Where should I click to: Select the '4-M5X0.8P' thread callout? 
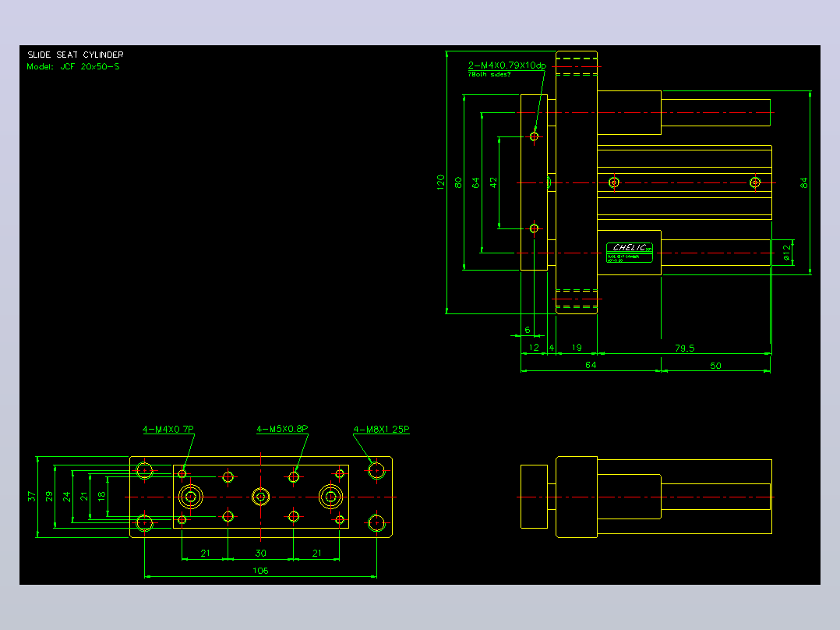coord(282,429)
